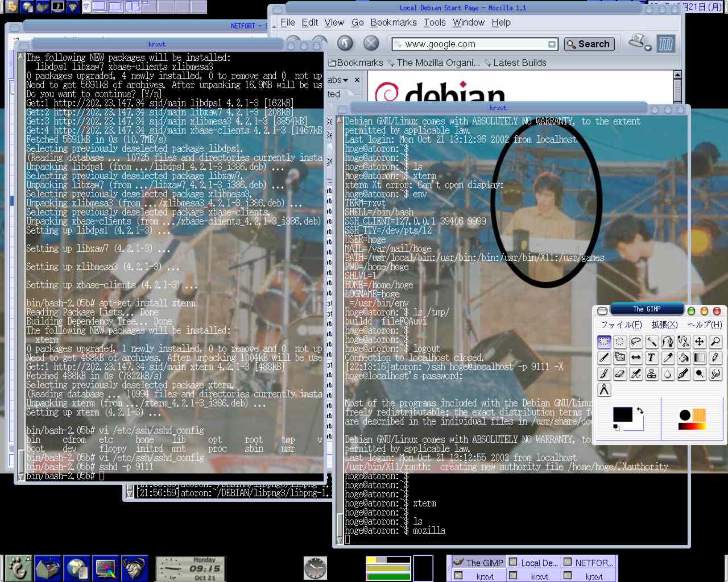Select the Color Picker eyedropper tool
This screenshot has width=728, height=582.
[x=668, y=357]
